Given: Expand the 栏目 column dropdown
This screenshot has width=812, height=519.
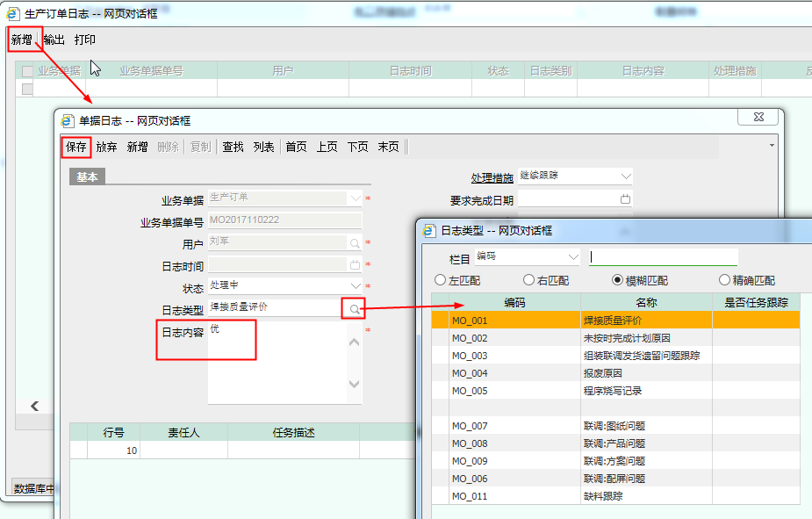Looking at the screenshot, I should click(573, 256).
